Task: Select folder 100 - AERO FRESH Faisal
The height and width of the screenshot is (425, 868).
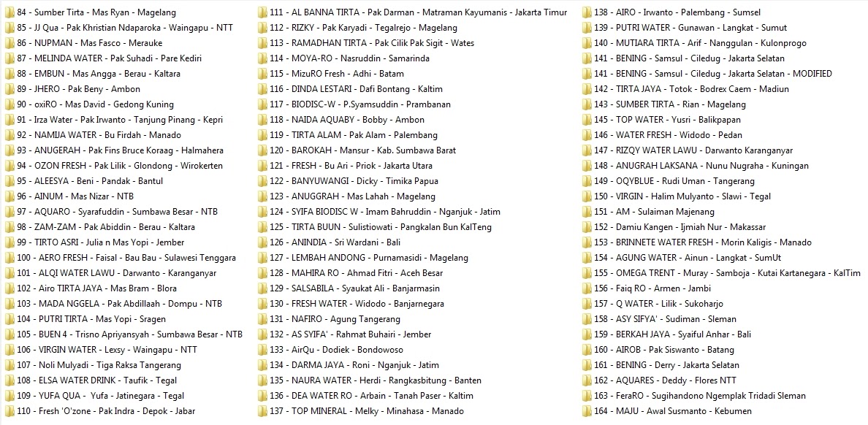Action: click(x=121, y=257)
